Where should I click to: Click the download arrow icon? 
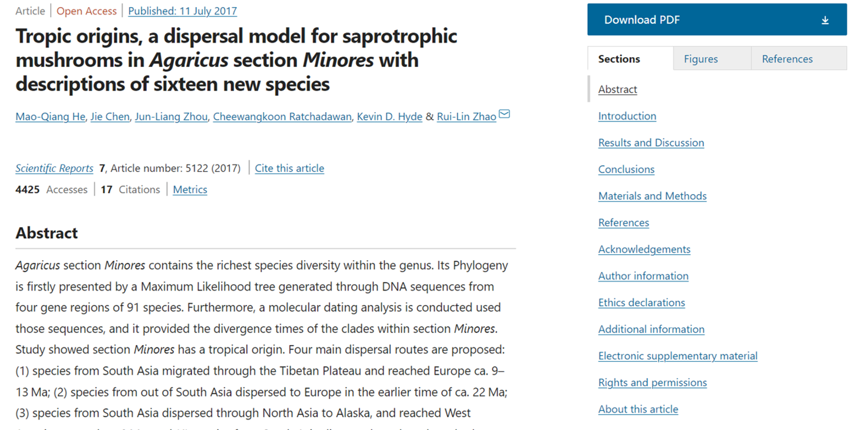825,20
